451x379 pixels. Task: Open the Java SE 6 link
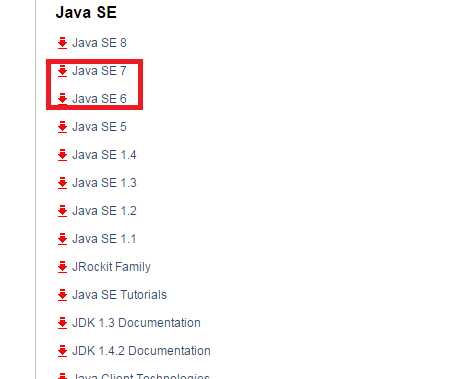pos(99,99)
